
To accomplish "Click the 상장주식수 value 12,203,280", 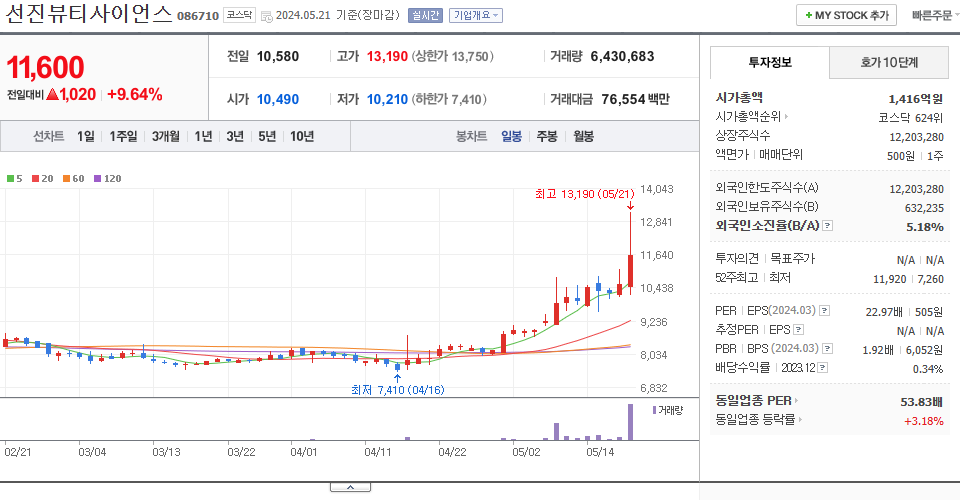I will pos(917,137).
